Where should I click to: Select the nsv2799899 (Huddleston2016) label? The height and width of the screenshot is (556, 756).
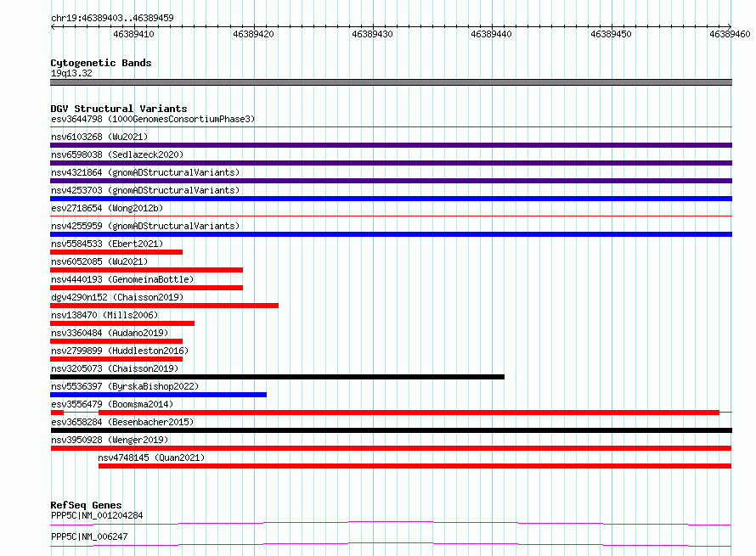(x=120, y=351)
